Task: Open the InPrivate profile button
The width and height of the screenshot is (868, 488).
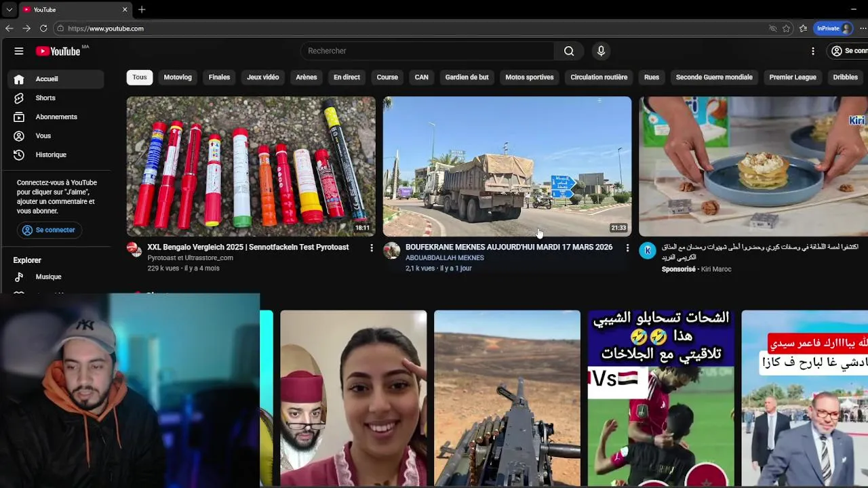Action: click(x=834, y=28)
